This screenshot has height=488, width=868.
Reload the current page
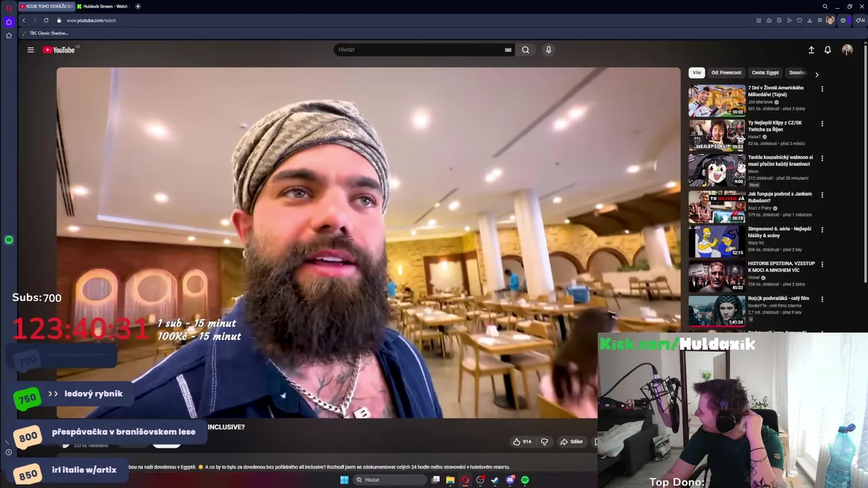pos(46,20)
